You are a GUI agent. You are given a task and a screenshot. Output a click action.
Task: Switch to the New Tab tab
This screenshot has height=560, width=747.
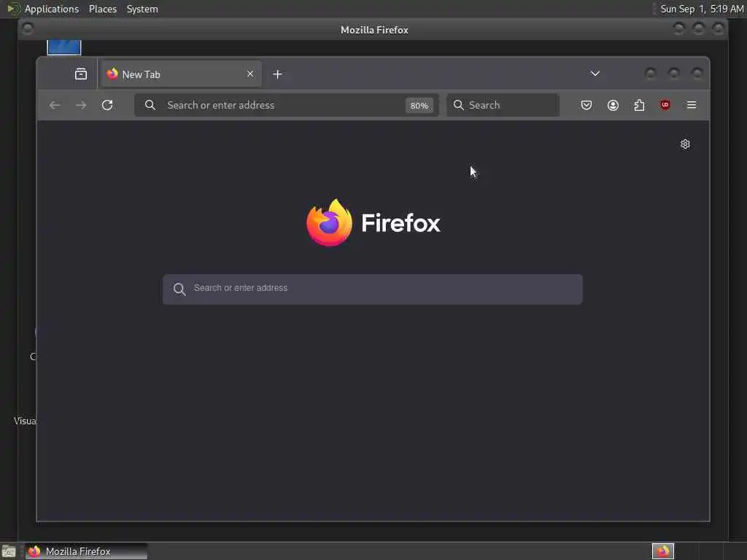coord(181,74)
